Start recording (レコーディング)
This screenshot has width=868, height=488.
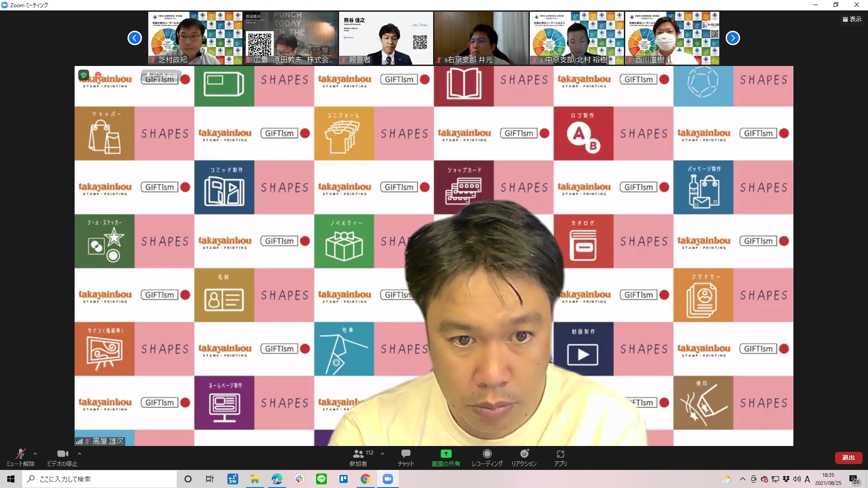487,457
